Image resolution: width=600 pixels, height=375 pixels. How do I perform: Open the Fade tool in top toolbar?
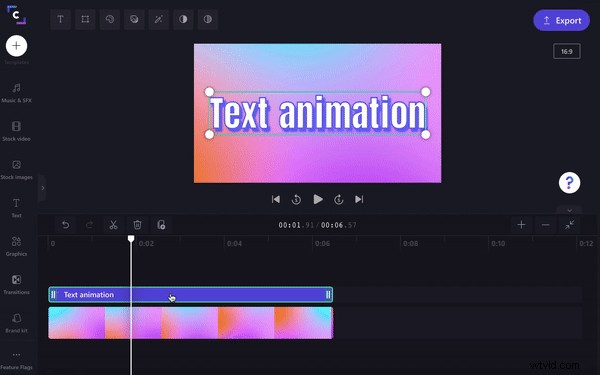(x=207, y=19)
